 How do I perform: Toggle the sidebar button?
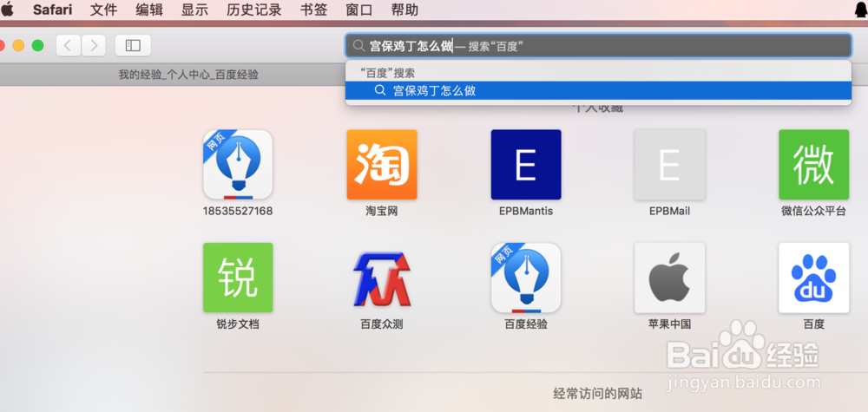click(133, 45)
